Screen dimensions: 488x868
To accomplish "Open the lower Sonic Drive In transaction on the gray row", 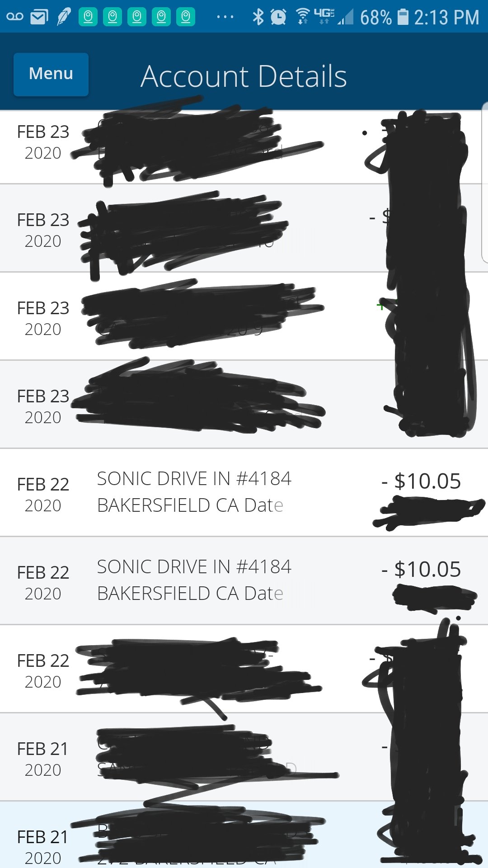I will pos(244,580).
